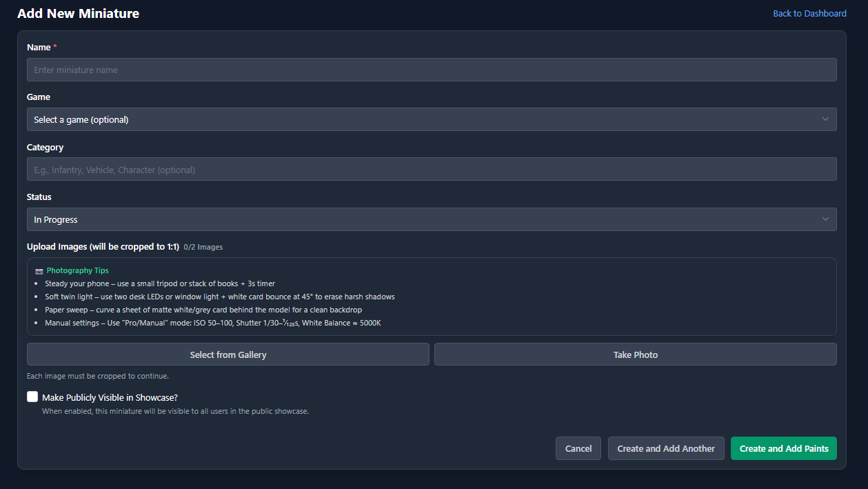The width and height of the screenshot is (868, 489).
Task: Click into the Category text field
Action: click(x=432, y=170)
